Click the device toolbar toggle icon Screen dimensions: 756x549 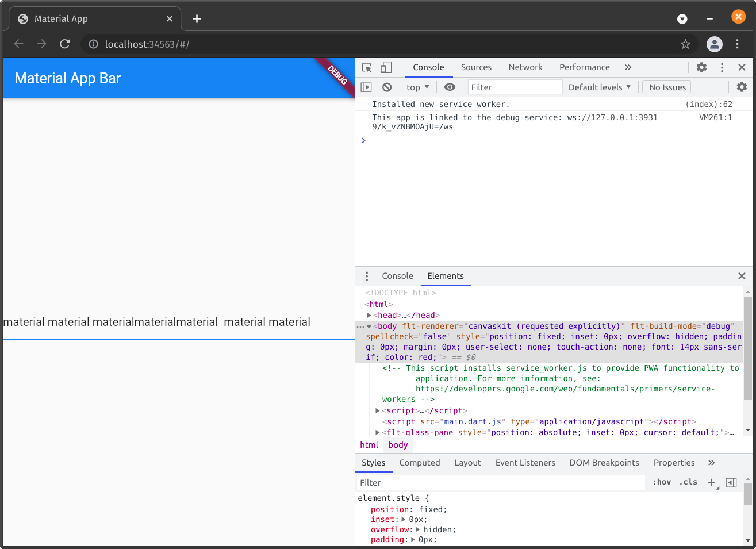(x=386, y=67)
